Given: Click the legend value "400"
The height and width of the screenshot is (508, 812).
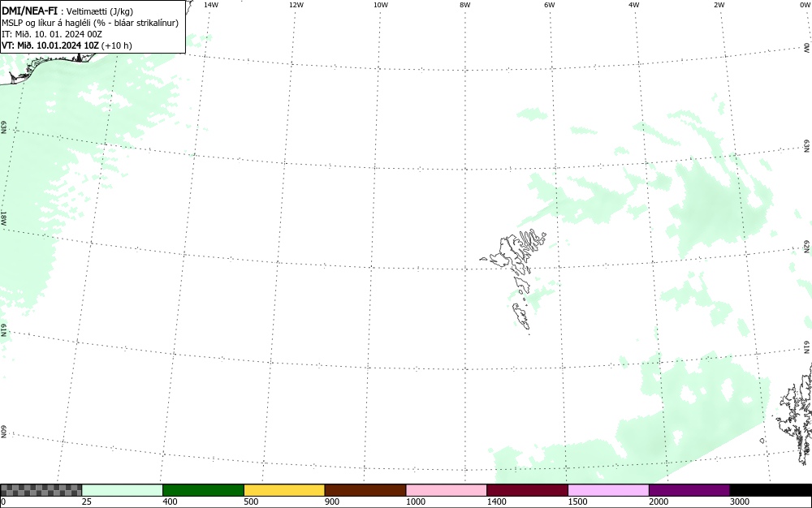Looking at the screenshot, I should point(170,502).
